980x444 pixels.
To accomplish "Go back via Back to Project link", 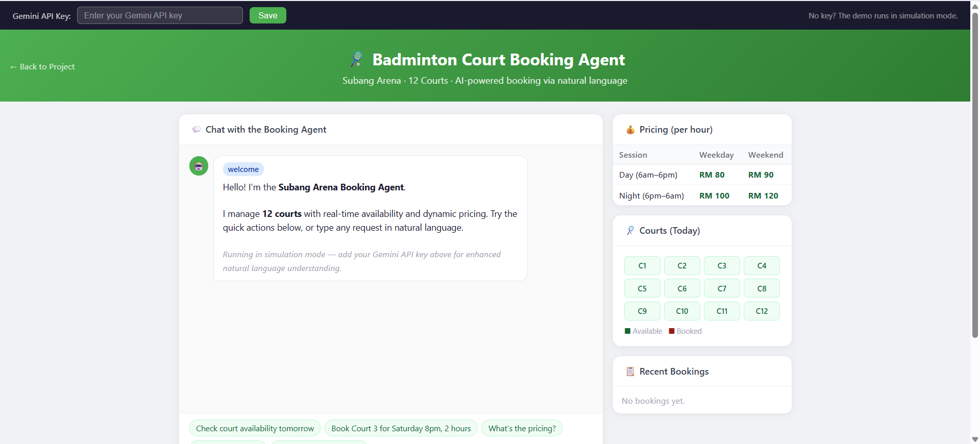I will tap(42, 67).
